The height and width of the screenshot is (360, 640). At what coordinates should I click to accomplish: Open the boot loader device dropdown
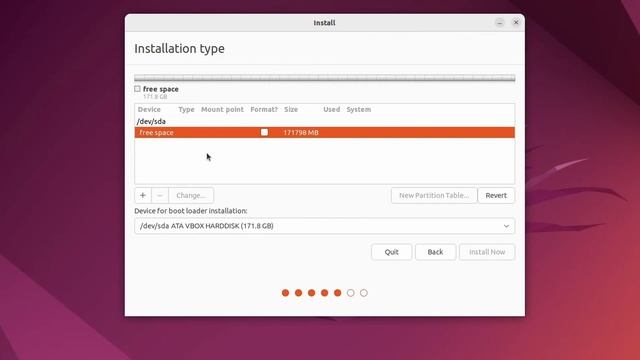point(324,226)
